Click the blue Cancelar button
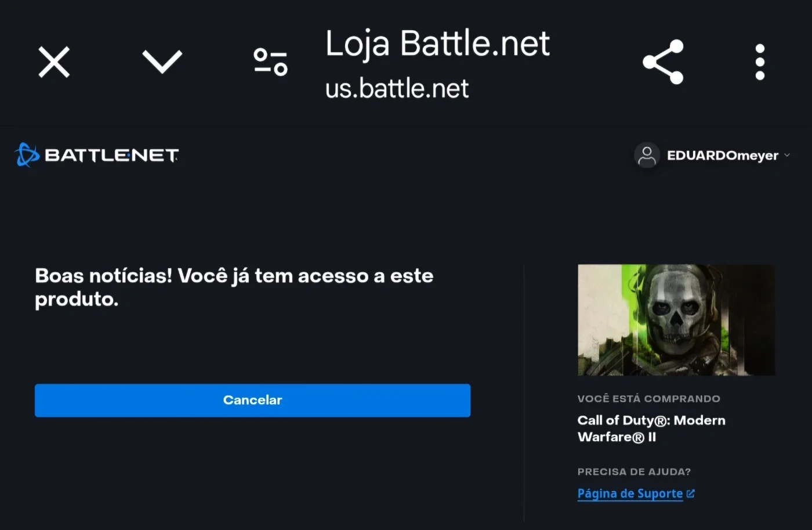This screenshot has height=530, width=812. point(252,400)
